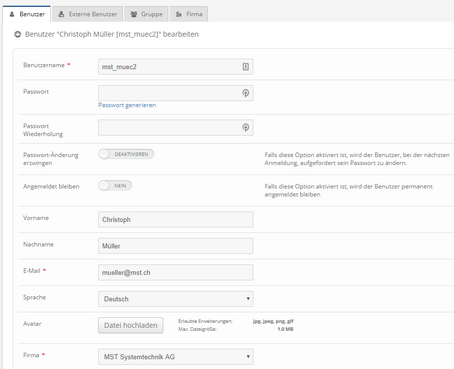The image size is (454, 369).
Task: Click the icon inside the Benutzername field
Action: tap(246, 67)
